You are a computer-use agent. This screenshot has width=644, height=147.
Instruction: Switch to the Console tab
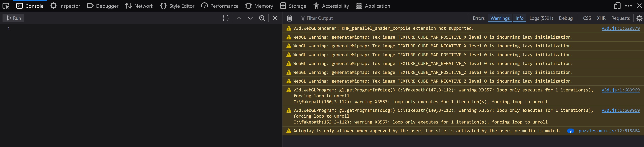pyautogui.click(x=30, y=6)
